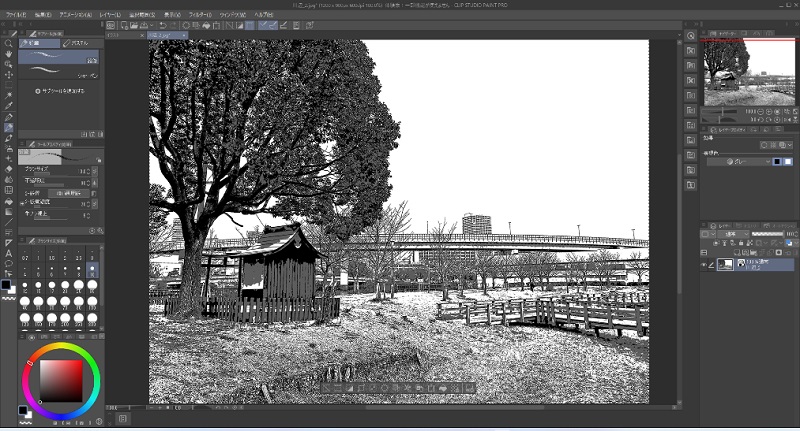Toggle snap to ruler in the command bar
This screenshot has width=800, height=431.
point(263,25)
